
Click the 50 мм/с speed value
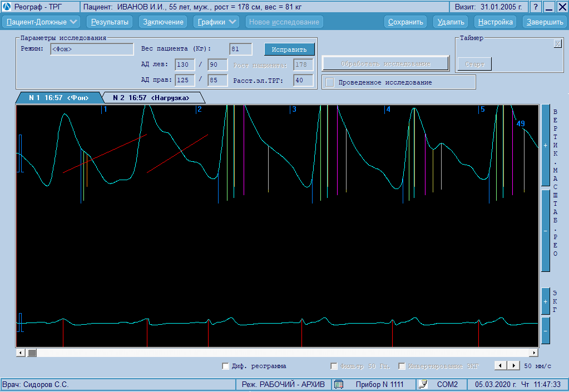[537, 366]
